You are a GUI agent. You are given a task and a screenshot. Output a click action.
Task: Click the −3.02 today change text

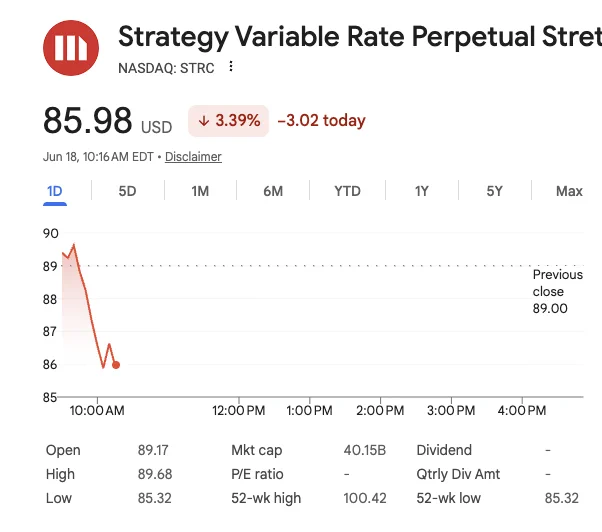321,121
